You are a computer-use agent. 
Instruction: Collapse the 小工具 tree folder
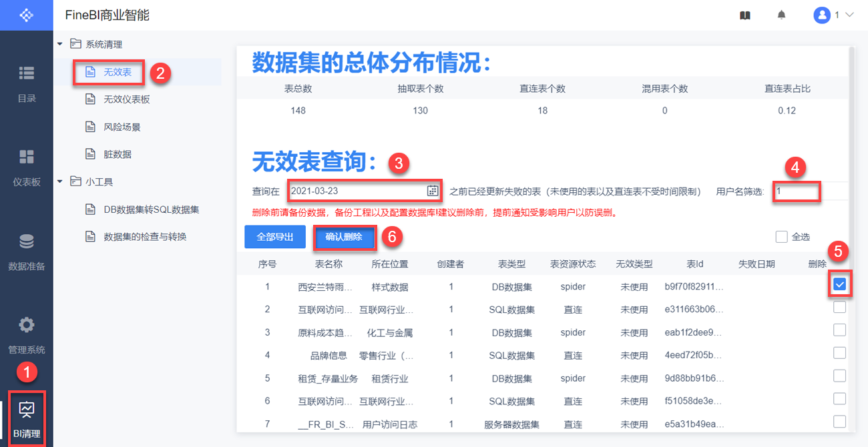point(60,181)
